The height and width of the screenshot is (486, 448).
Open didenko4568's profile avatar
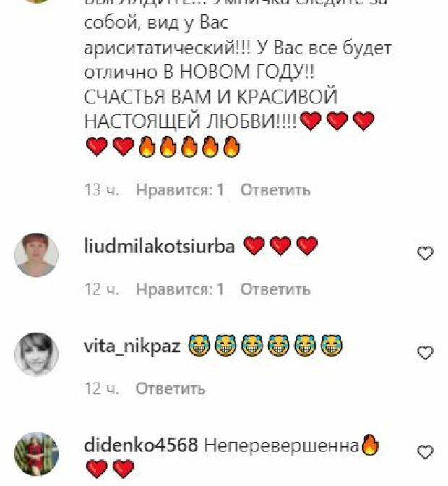pos(37,453)
